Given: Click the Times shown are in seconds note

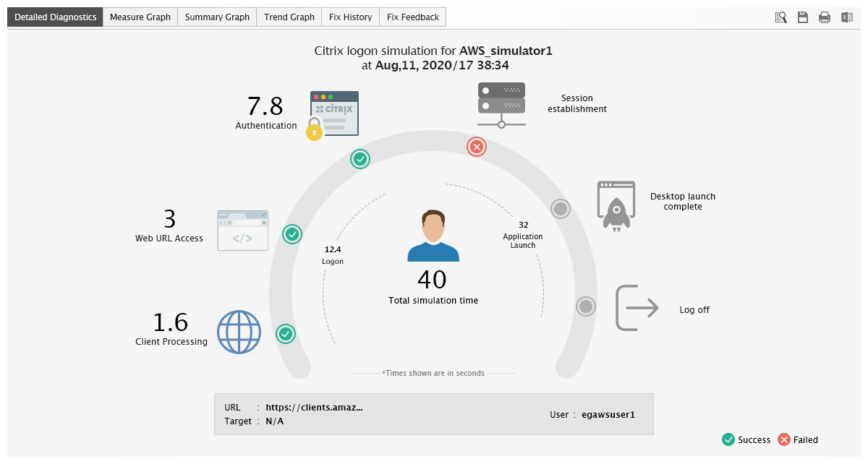Looking at the screenshot, I should [434, 374].
